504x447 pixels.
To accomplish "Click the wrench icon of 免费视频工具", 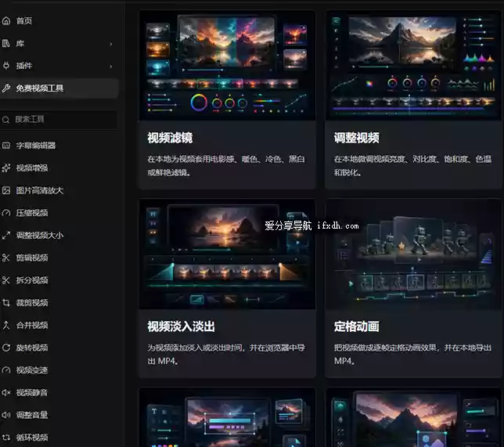I will pos(6,88).
